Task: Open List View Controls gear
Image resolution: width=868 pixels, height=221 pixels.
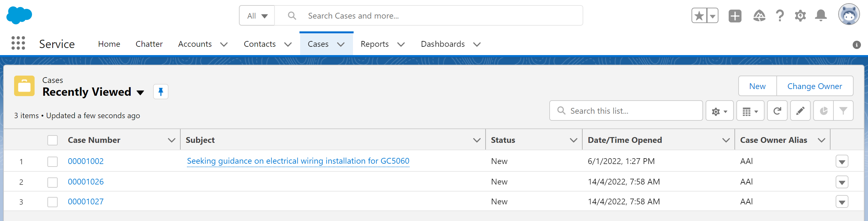Action: pos(719,110)
